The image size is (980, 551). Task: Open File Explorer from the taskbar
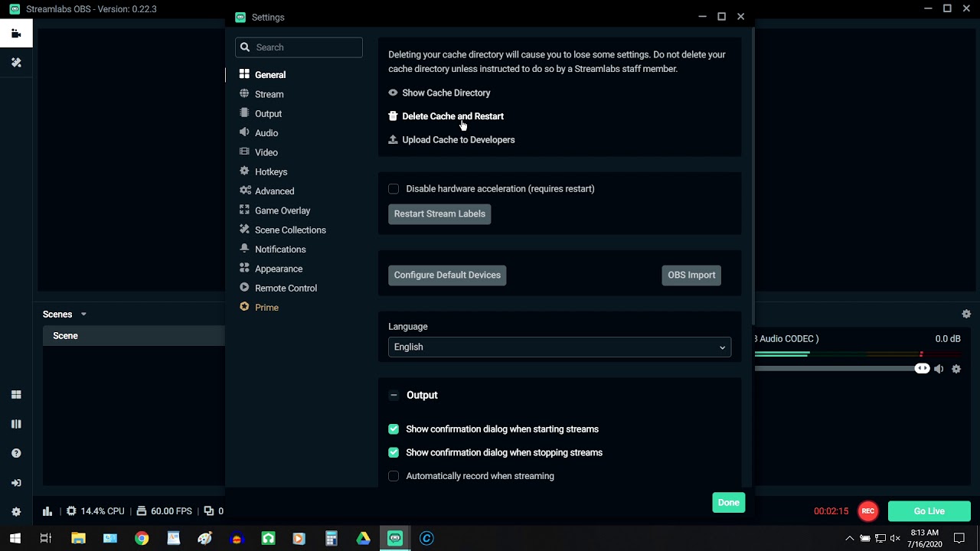click(78, 539)
